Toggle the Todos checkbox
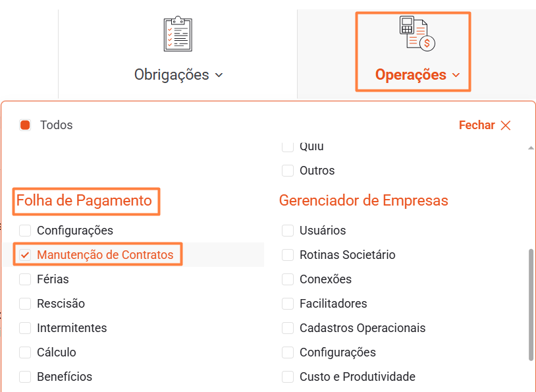This screenshot has height=392, width=536. click(x=25, y=125)
